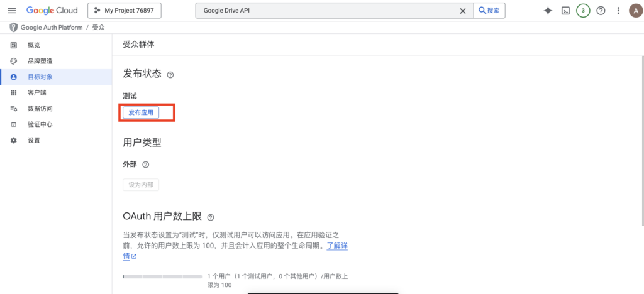
Task: Open the My Project 76897 project selector
Action: coord(125,11)
